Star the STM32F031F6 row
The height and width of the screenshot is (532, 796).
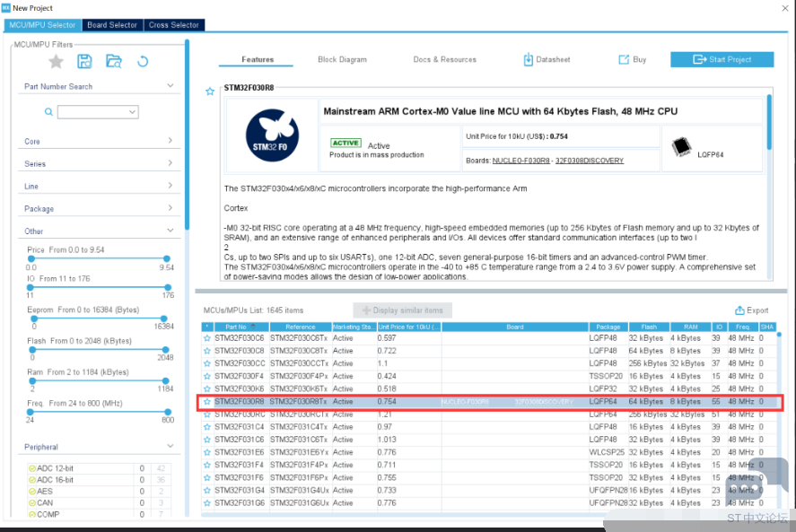pyautogui.click(x=207, y=477)
